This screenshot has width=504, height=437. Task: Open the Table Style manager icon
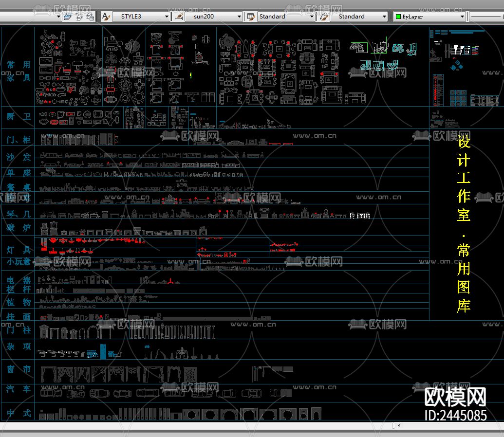(x=251, y=17)
